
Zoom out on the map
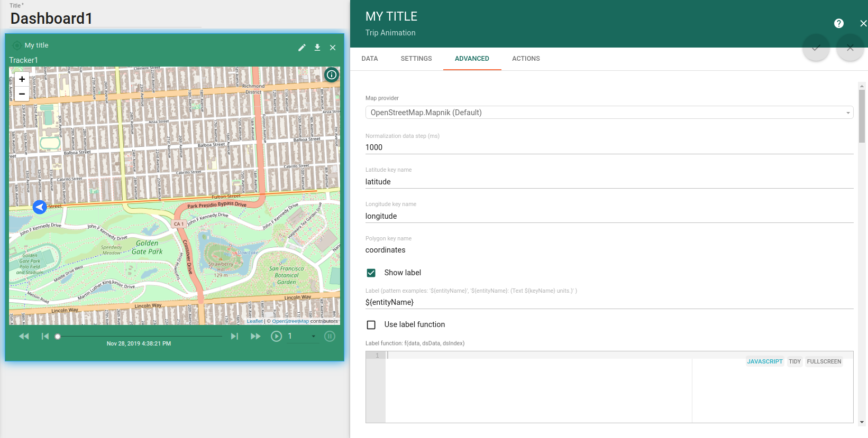(x=22, y=94)
